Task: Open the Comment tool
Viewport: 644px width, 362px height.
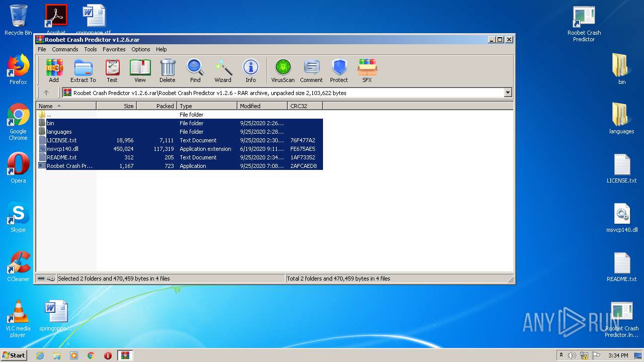Action: click(x=311, y=70)
